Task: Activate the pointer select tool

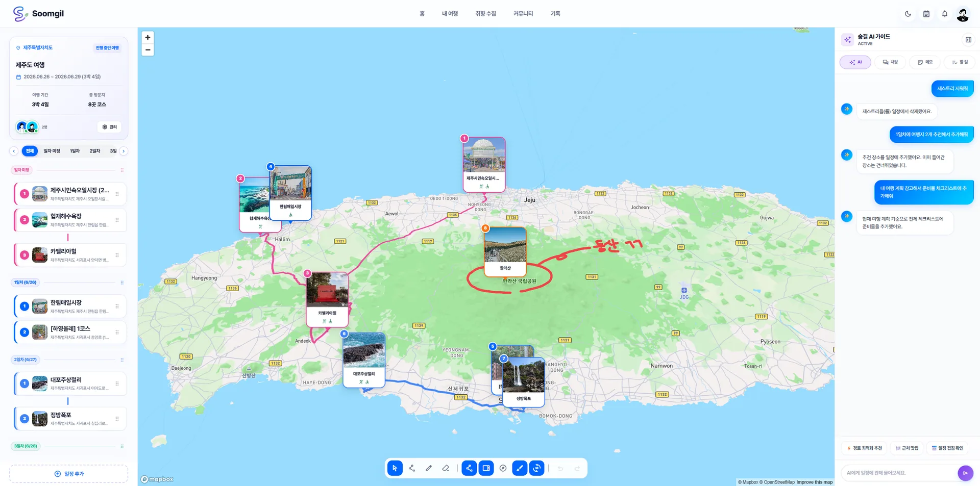Action: point(395,468)
